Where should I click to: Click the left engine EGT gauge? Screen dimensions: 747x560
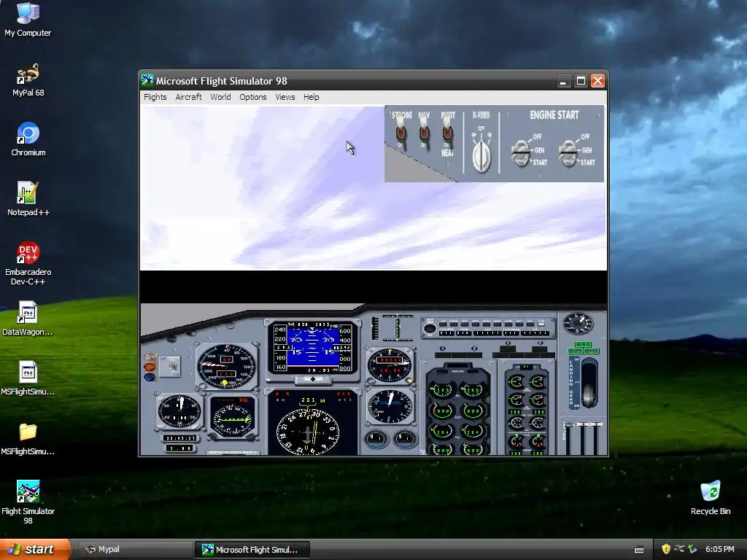pyautogui.click(x=441, y=411)
